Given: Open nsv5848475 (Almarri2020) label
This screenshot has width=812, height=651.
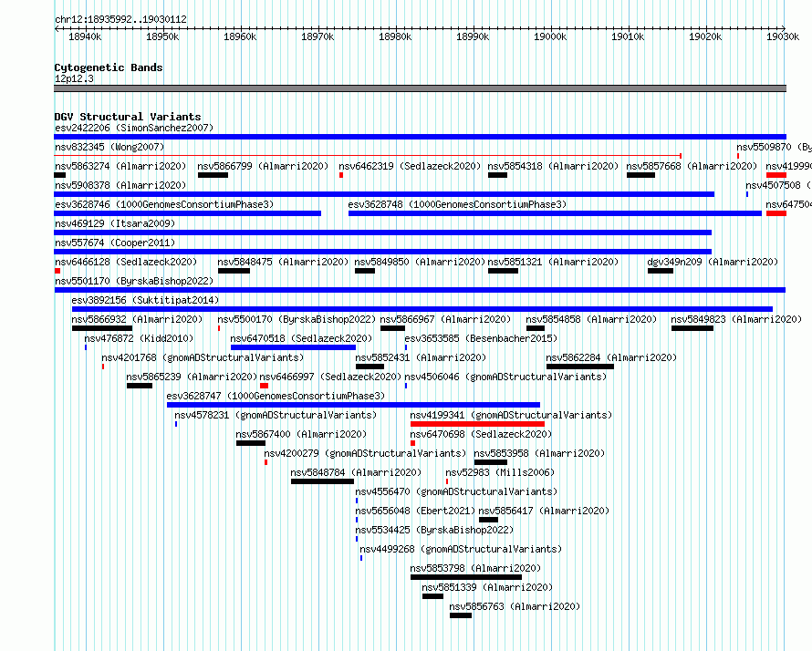Looking at the screenshot, I should (283, 262).
